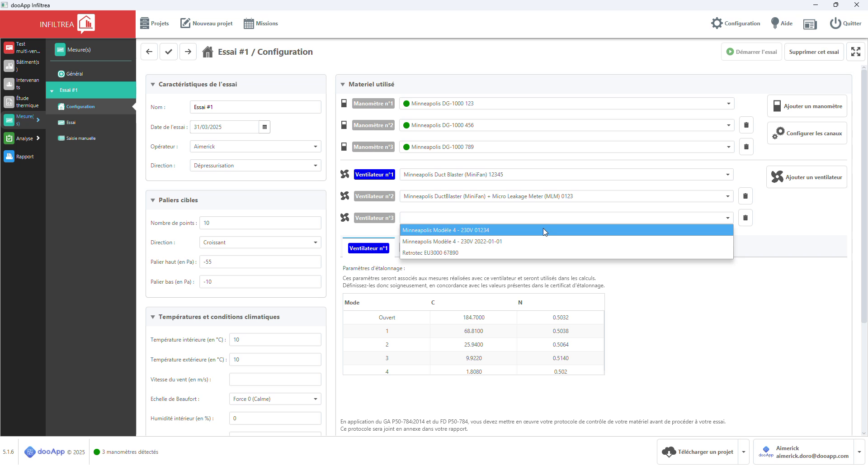The height and width of the screenshot is (466, 868).
Task: Click Supprimer cet essai button
Action: [x=814, y=52]
